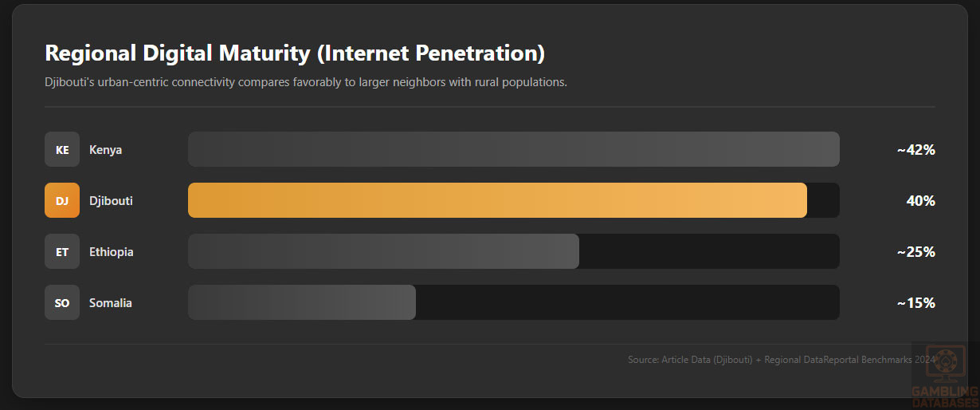Select the Djibouti country label
This screenshot has width=980, height=410.
pos(111,200)
